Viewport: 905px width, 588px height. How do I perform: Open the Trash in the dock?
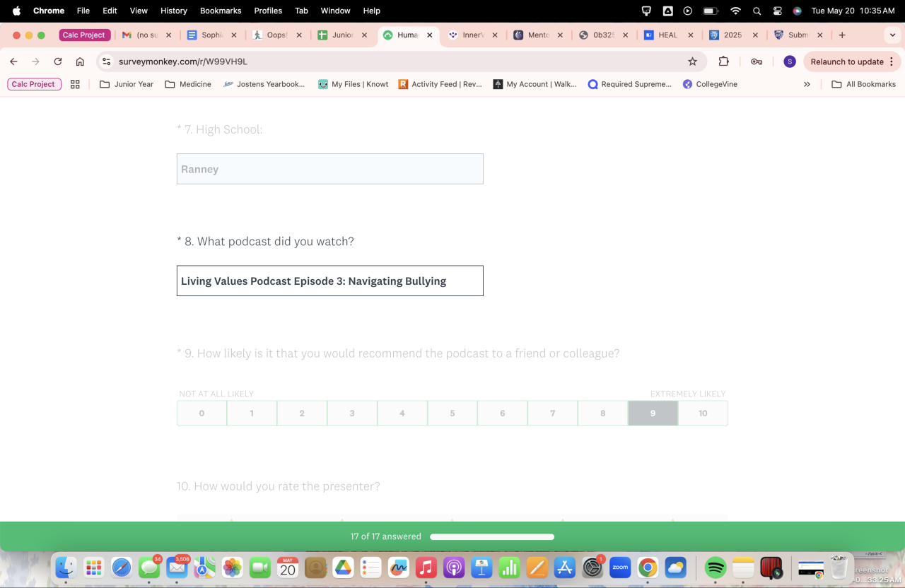839,567
